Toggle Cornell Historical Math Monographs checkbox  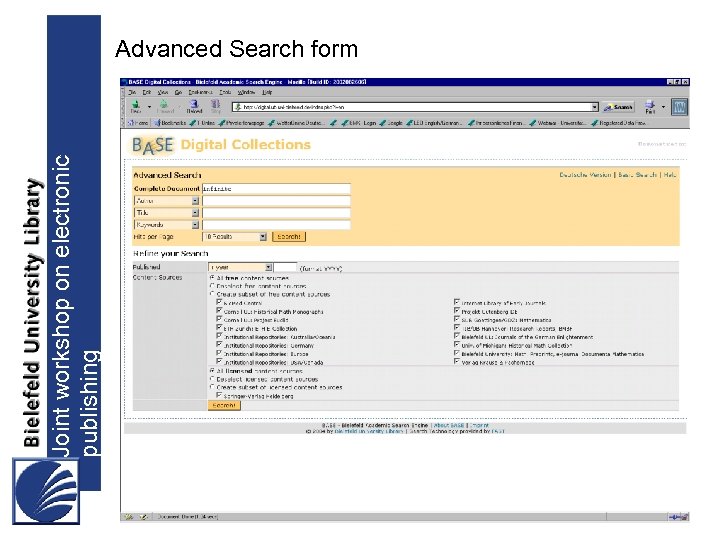[x=219, y=311]
